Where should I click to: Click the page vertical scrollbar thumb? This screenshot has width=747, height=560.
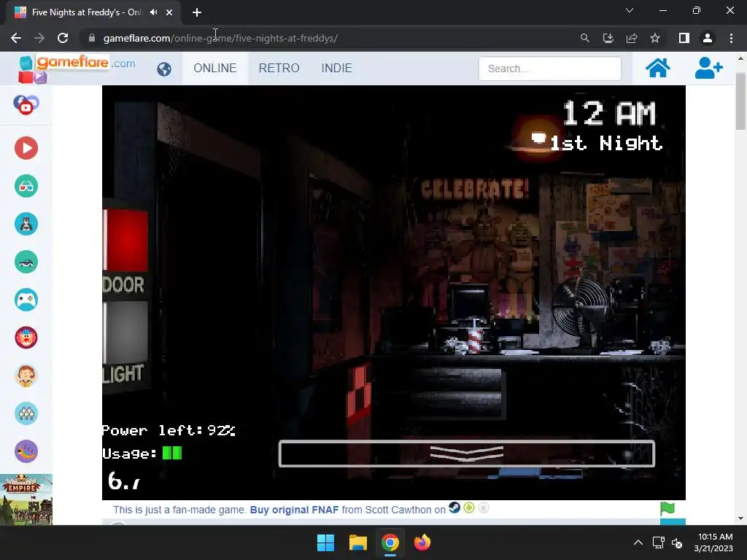tap(740, 101)
